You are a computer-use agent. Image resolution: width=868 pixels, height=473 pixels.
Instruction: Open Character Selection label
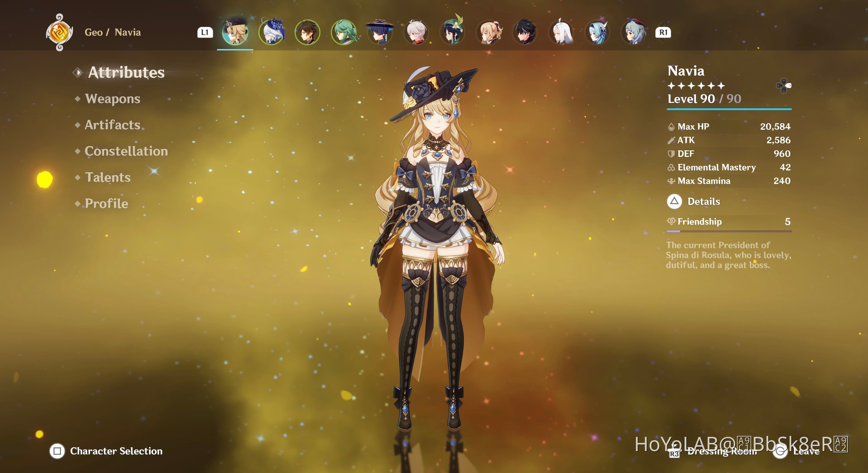tap(116, 451)
